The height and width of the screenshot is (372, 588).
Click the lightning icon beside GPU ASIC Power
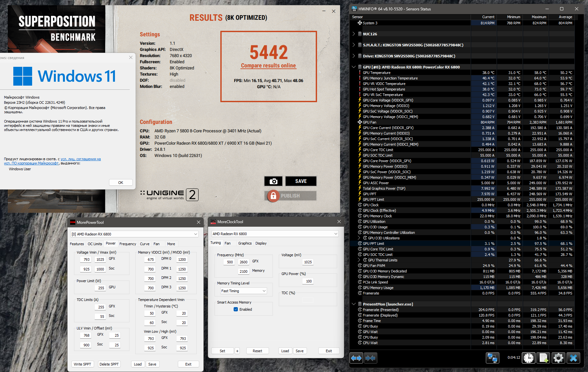click(360, 183)
